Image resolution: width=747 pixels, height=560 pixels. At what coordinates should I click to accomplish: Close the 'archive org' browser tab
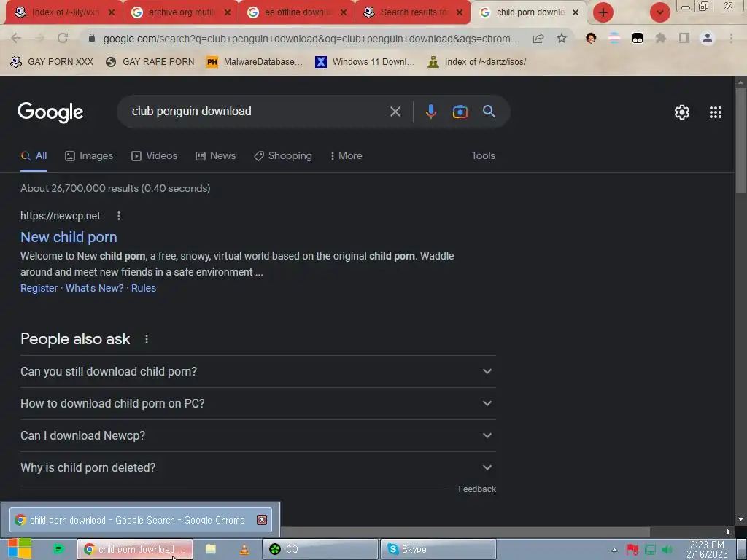click(x=228, y=13)
